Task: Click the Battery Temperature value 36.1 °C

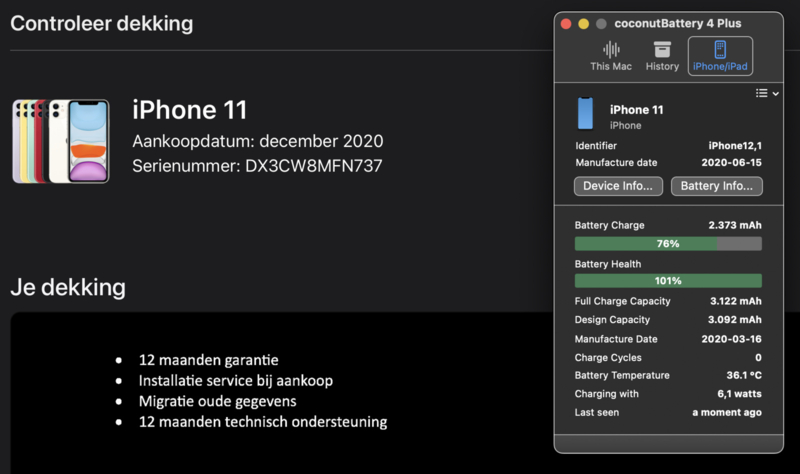Action: click(744, 376)
